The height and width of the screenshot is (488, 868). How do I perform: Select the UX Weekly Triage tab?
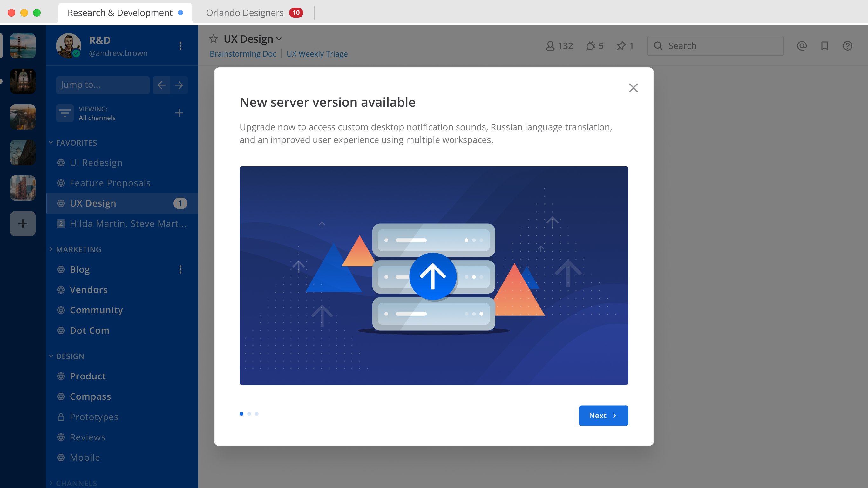316,54
